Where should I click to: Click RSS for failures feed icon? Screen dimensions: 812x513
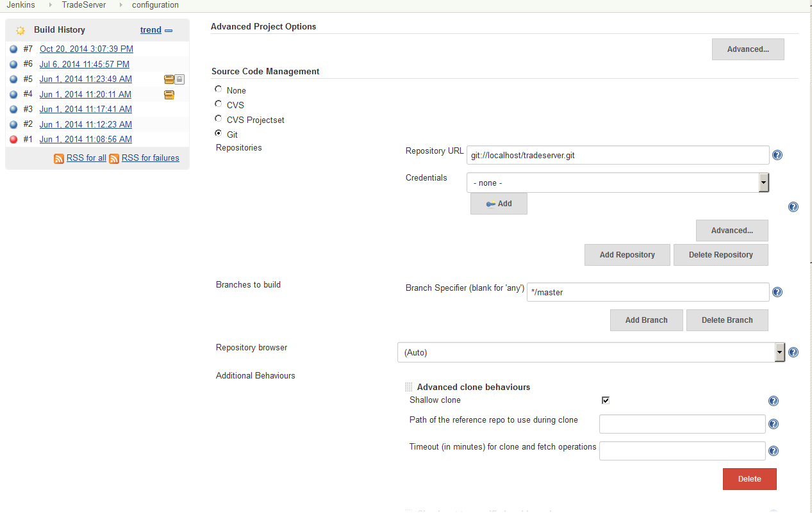[x=114, y=158]
